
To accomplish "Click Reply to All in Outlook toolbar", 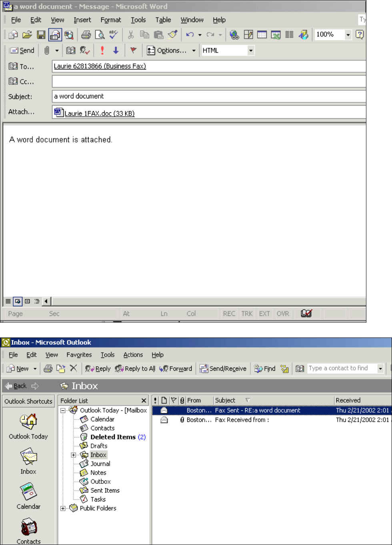I will tap(135, 369).
